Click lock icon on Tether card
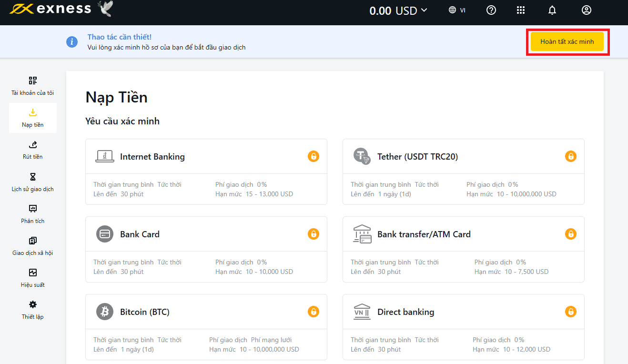This screenshot has width=628, height=364. click(x=571, y=156)
